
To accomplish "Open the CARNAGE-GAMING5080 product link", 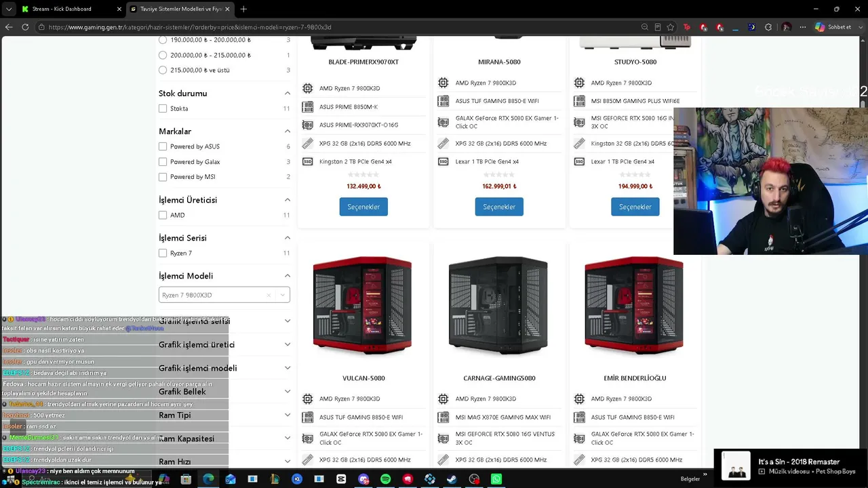I will tap(499, 378).
